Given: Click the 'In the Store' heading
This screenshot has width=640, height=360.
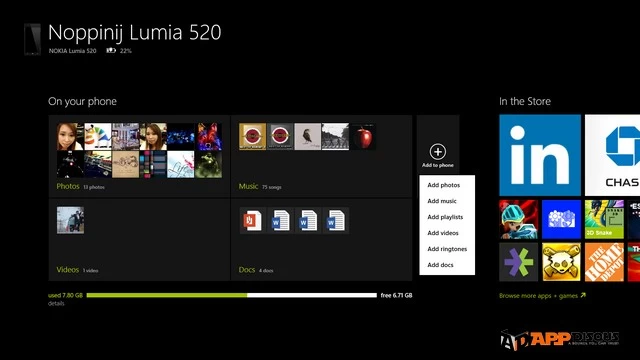Looking at the screenshot, I should click(x=525, y=101).
